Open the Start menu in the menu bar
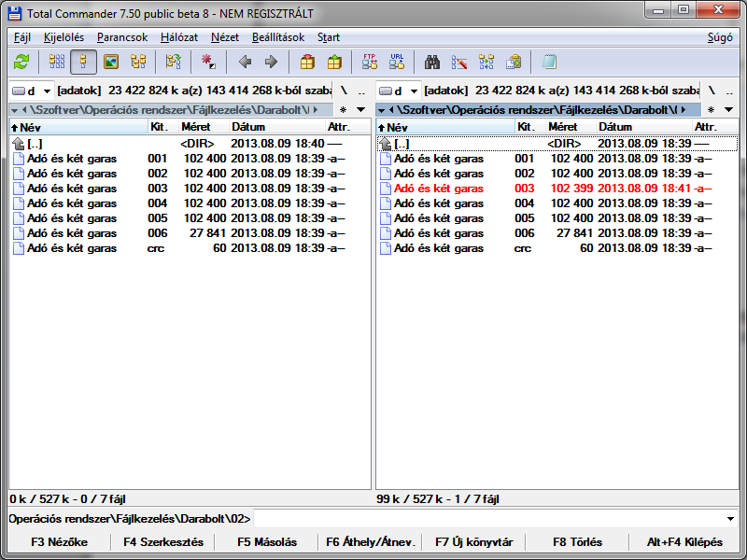This screenshot has width=747, height=560. click(329, 37)
